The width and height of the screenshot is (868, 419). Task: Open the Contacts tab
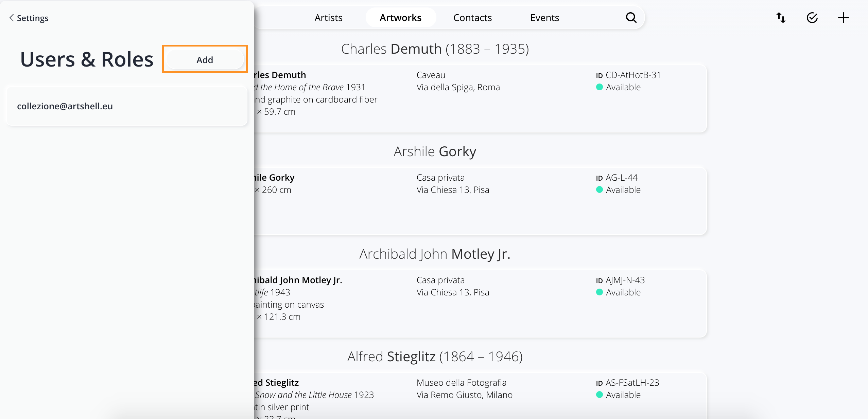[x=472, y=18]
